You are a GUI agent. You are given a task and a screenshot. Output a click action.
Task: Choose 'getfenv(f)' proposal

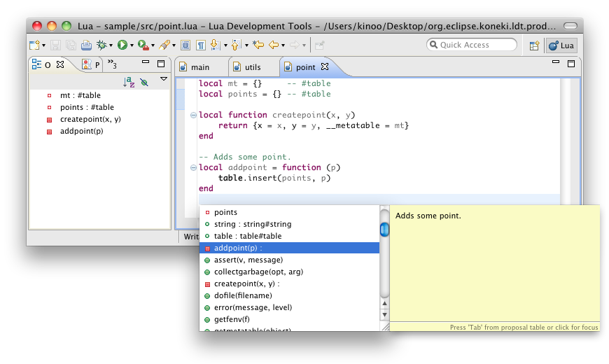pos(289,319)
